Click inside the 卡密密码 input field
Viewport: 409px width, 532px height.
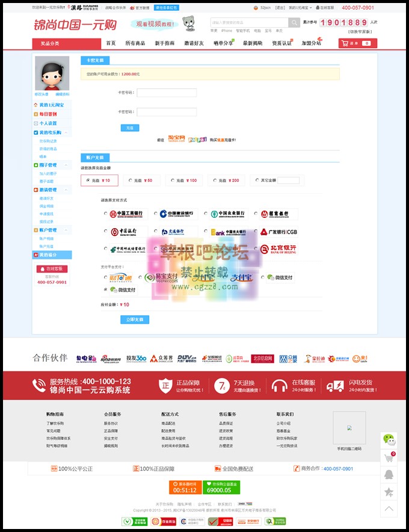click(x=167, y=112)
